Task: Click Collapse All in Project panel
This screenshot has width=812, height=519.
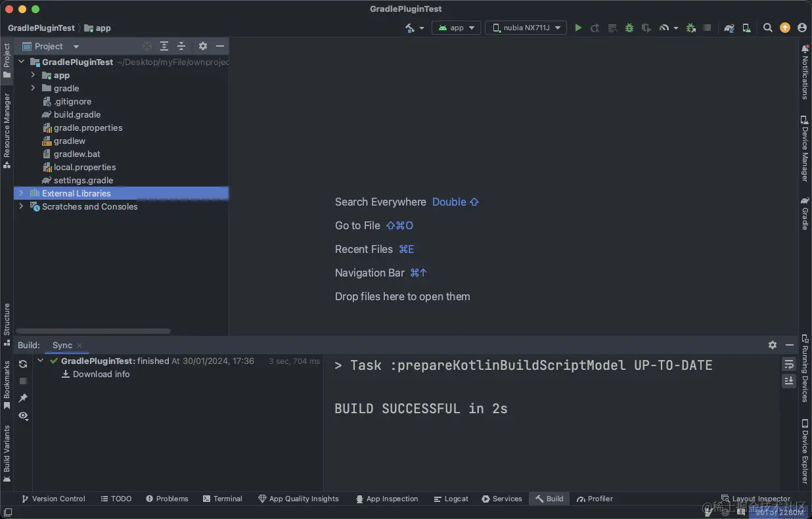Action: 181,46
